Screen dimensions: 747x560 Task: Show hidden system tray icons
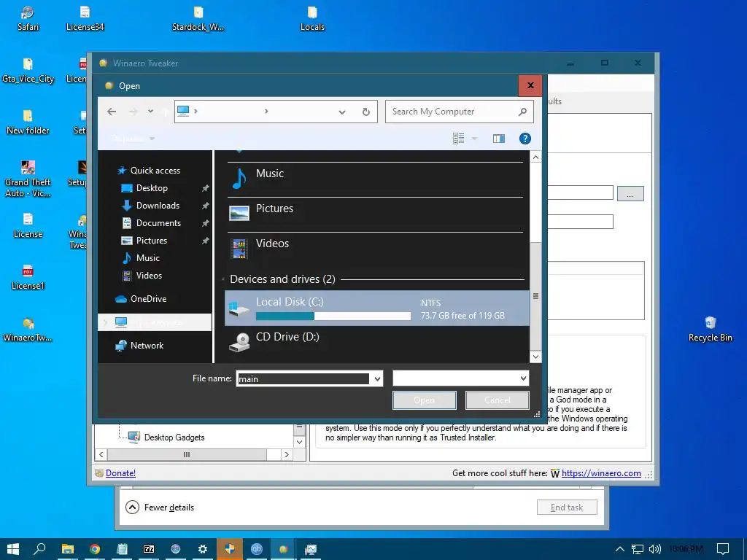[x=619, y=549]
